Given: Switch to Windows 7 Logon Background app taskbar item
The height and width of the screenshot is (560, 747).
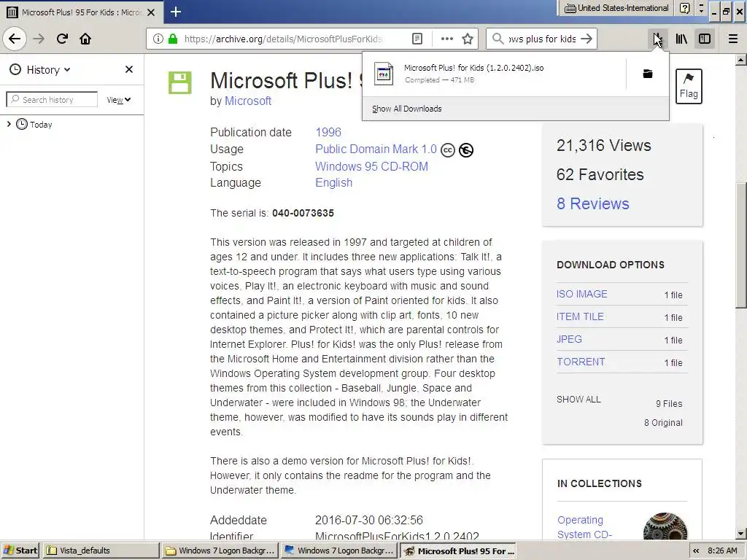Looking at the screenshot, I should (338, 551).
